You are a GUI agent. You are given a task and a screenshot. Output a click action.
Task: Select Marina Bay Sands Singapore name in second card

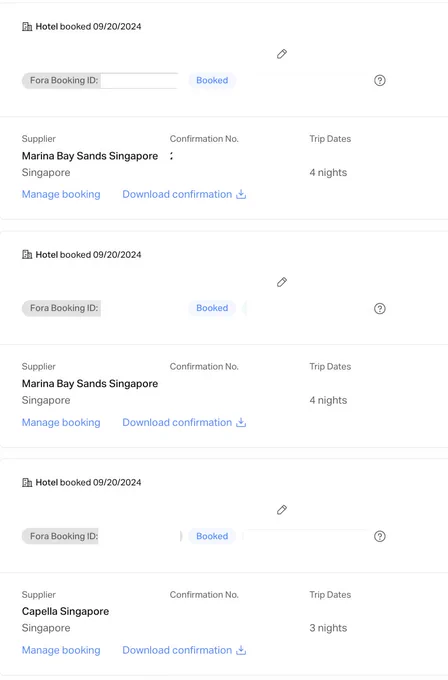pyautogui.click(x=90, y=384)
